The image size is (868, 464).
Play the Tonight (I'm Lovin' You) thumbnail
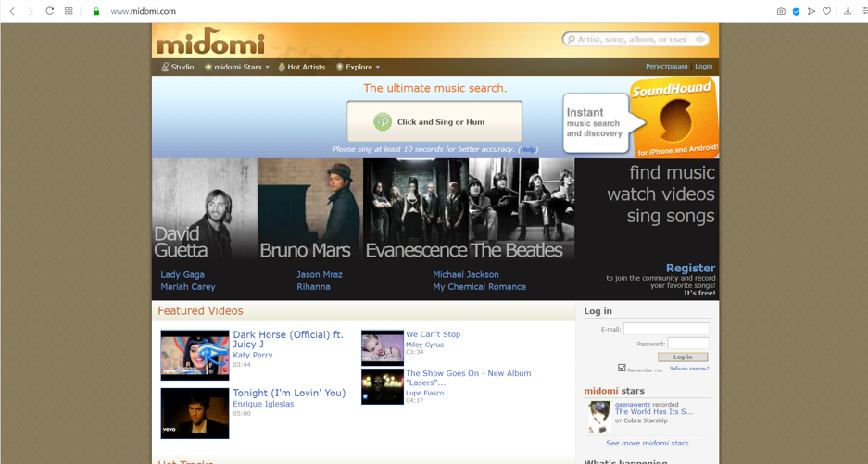pos(195,413)
